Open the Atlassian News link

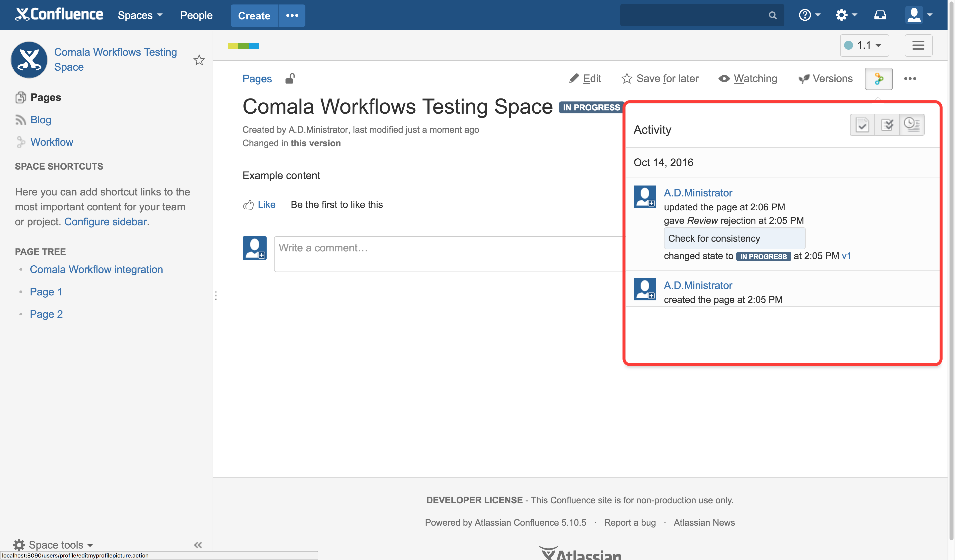click(x=704, y=522)
